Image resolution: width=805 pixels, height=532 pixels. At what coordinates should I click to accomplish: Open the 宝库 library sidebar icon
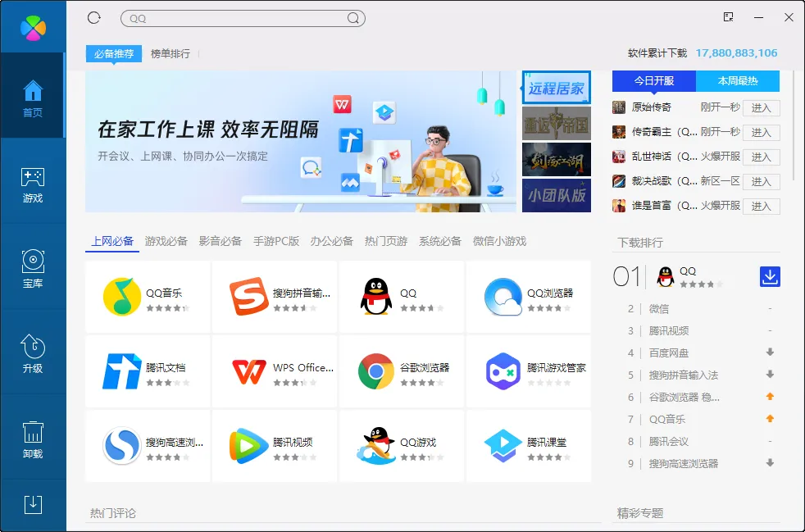click(33, 269)
